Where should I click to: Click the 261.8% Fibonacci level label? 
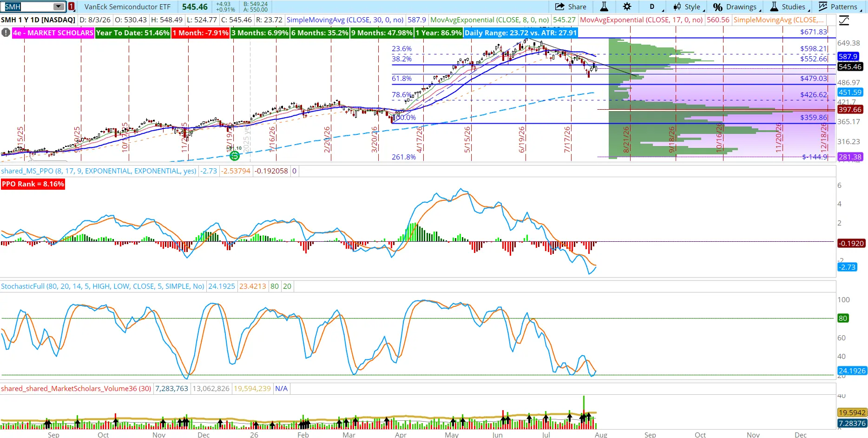click(x=404, y=157)
